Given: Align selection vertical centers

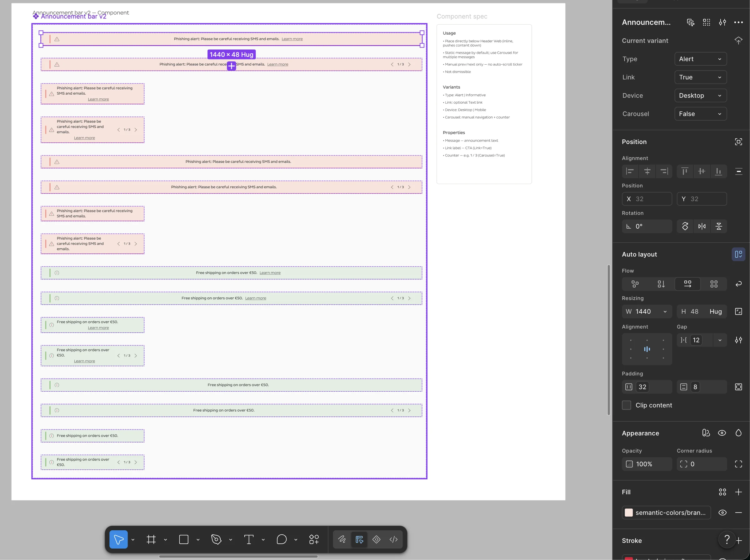Looking at the screenshot, I should (702, 171).
